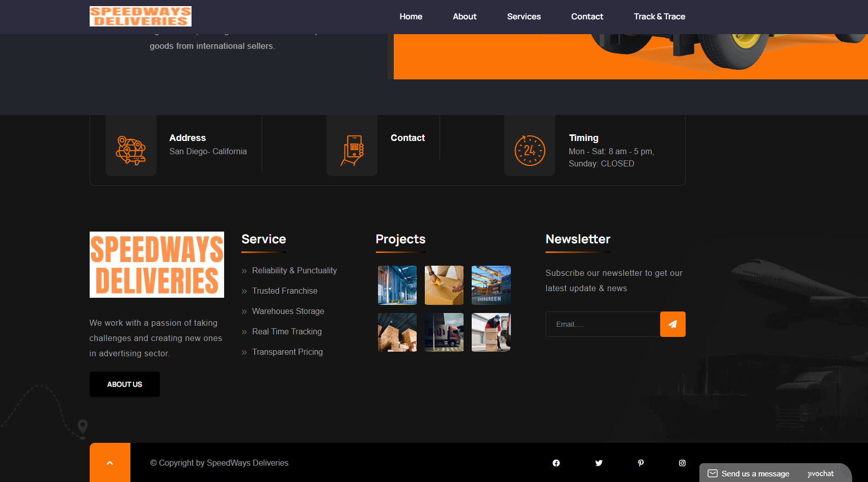
Task: Click the Facebook icon in footer
Action: pos(556,463)
